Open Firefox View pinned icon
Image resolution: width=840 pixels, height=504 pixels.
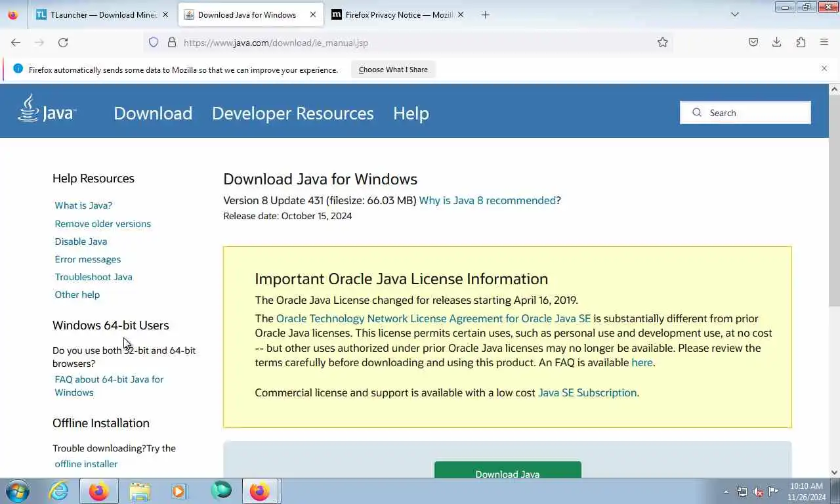[x=13, y=14]
